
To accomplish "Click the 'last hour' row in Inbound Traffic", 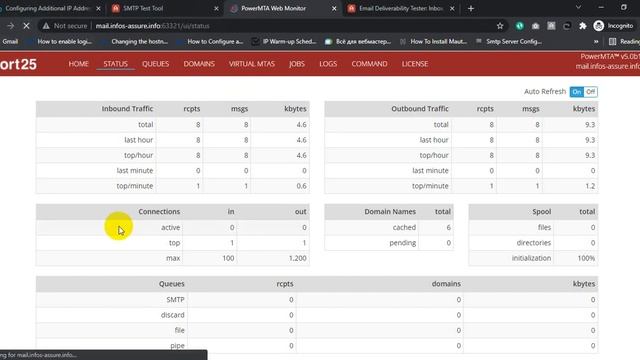I will pyautogui.click(x=173, y=140).
